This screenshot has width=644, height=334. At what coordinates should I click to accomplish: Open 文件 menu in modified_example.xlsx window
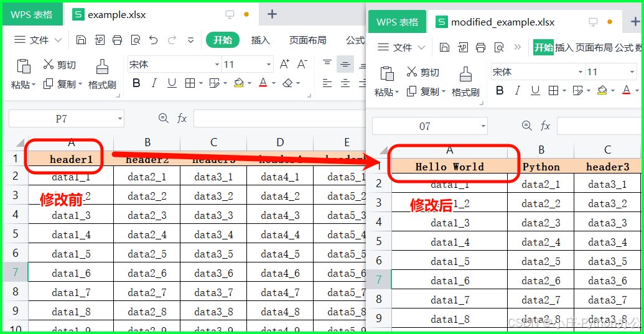coord(401,47)
